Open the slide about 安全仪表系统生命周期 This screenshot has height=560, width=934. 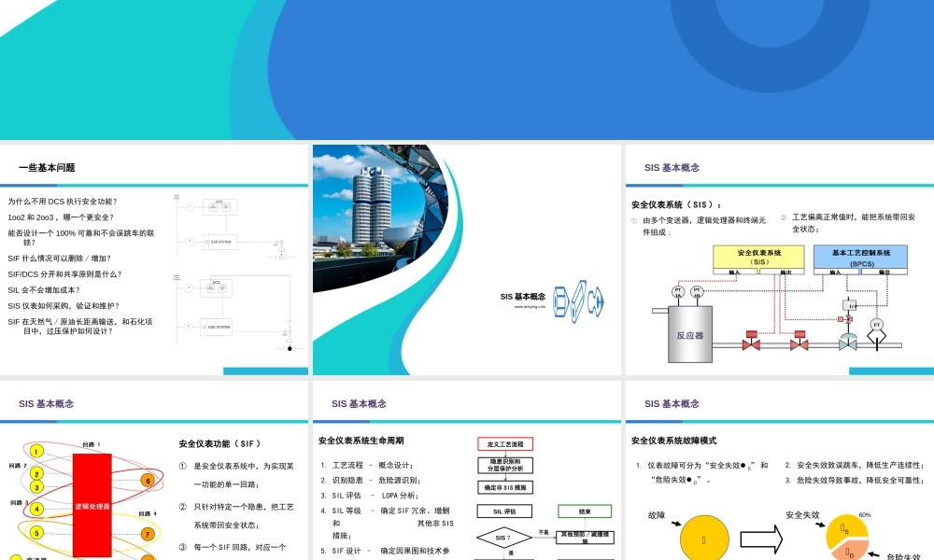coord(466,470)
